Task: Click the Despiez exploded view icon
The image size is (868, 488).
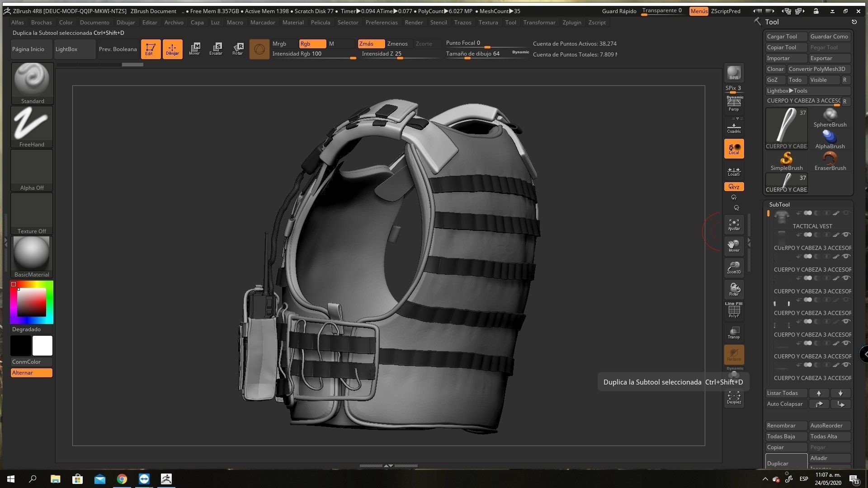Action: point(734,397)
